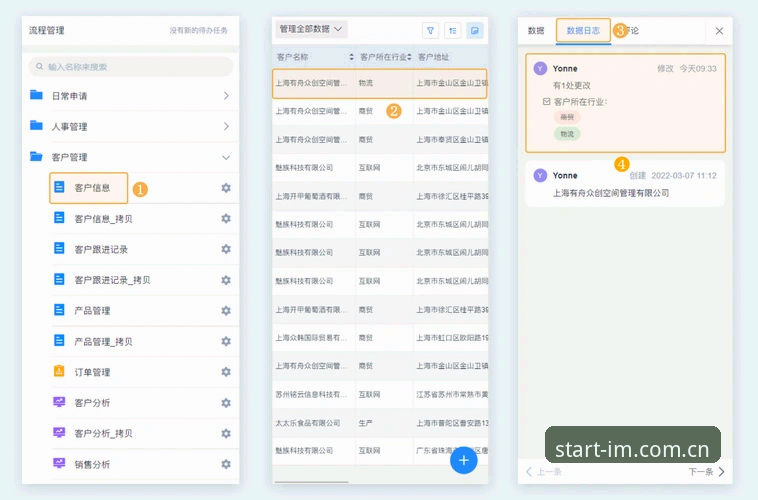Open settings gear for 客户分析_拷贝
Viewport: 758px width, 500px height.
226,433
